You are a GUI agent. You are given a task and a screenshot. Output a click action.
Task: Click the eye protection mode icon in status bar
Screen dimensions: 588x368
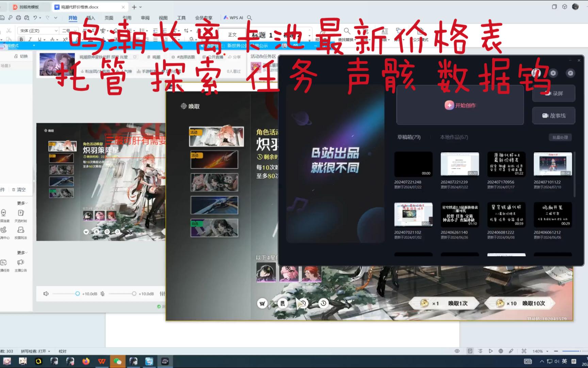click(x=457, y=351)
